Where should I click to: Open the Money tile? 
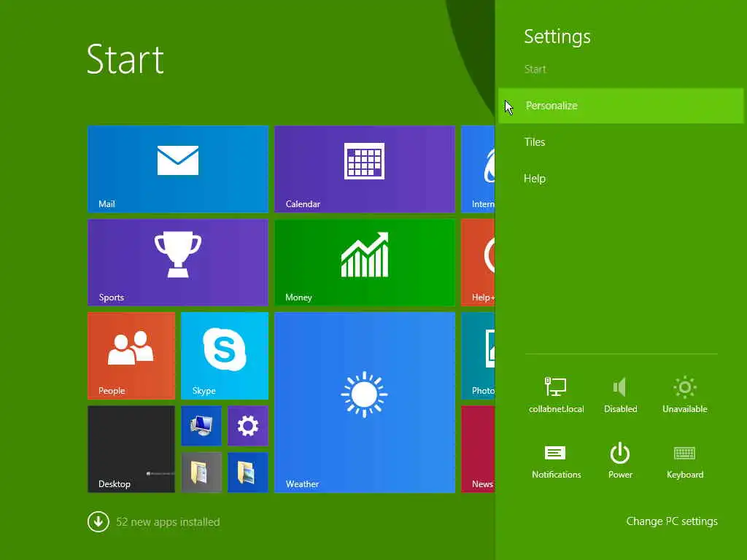coord(365,262)
